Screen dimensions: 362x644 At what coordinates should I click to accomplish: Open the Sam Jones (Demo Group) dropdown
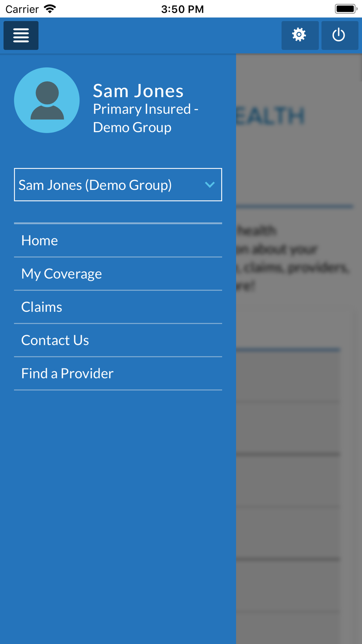109,185
